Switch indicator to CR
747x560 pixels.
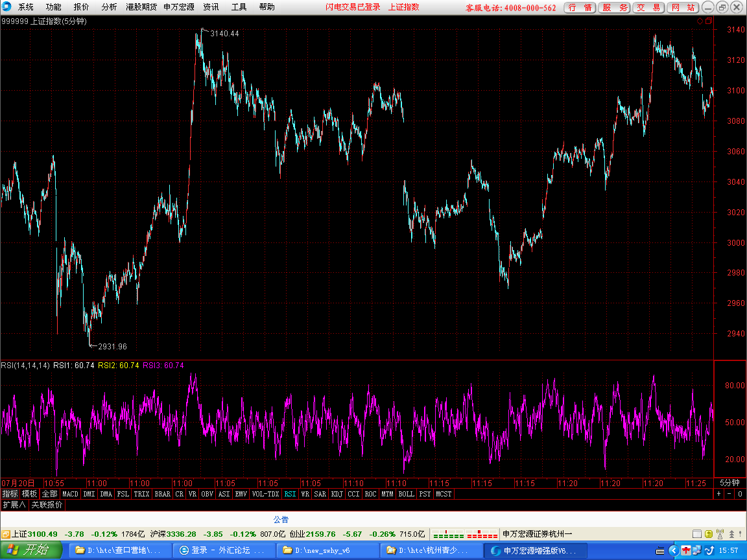(179, 494)
